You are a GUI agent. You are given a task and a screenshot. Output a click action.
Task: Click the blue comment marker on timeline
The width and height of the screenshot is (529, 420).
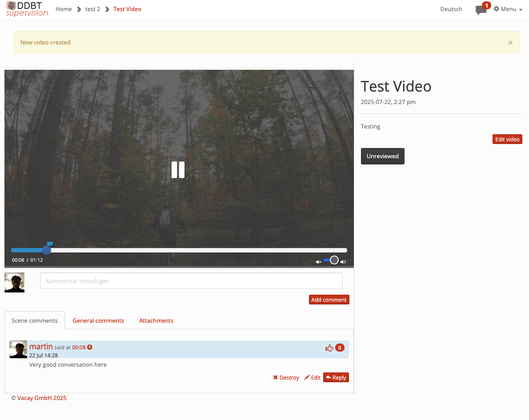coord(50,244)
